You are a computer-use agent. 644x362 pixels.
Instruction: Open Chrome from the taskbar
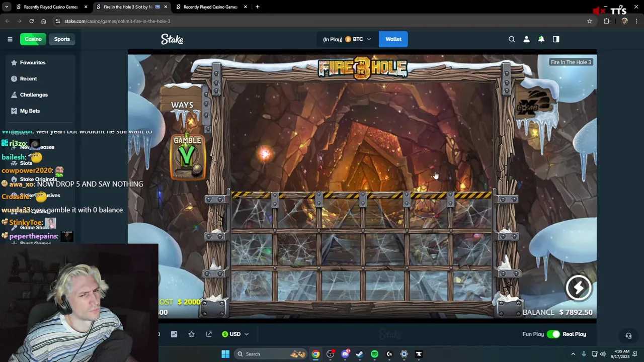tap(315, 354)
